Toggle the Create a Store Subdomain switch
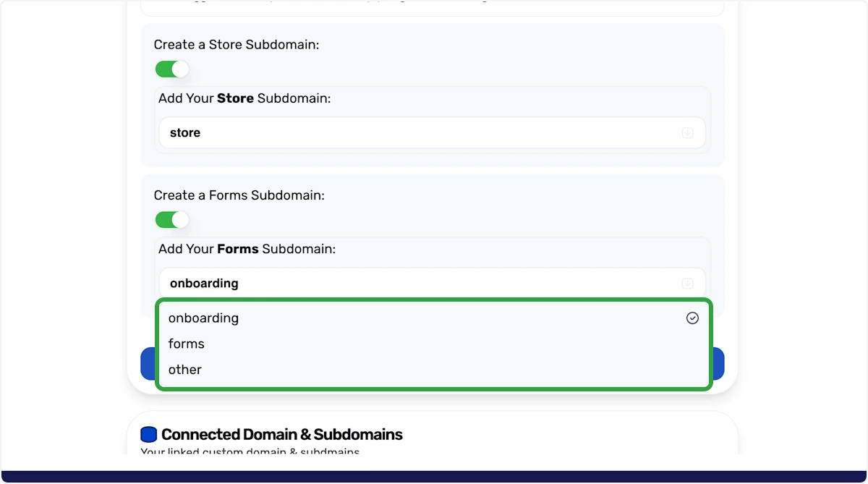The image size is (868, 484). 171,69
